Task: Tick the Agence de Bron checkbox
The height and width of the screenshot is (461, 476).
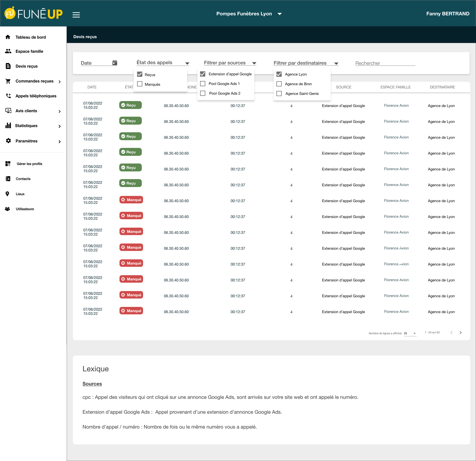Action: coord(279,84)
